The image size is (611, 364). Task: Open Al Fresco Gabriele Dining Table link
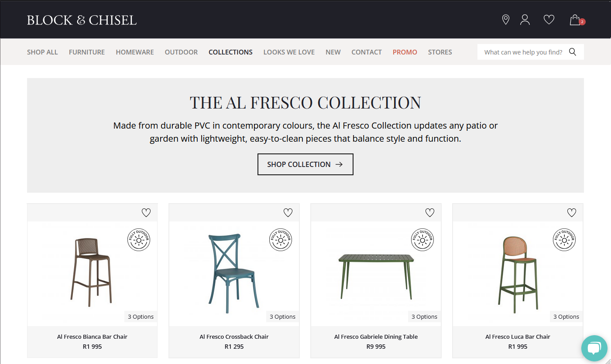point(376,337)
